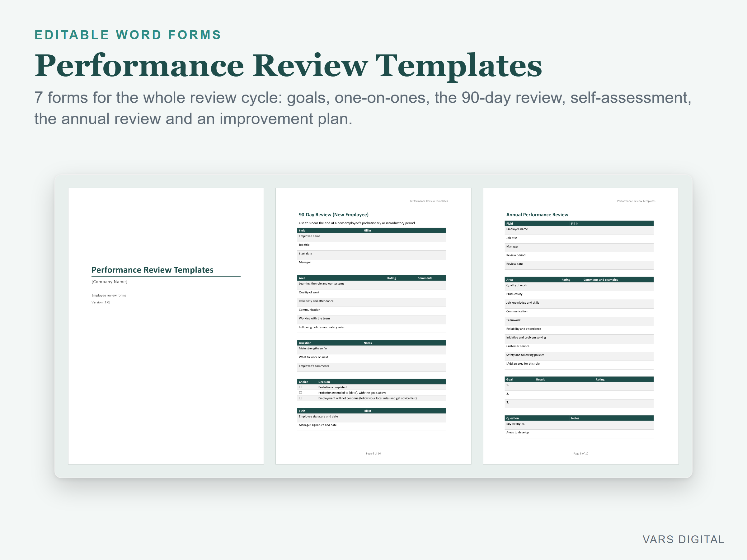
Task: Click the Result column header
Action: coord(540,380)
